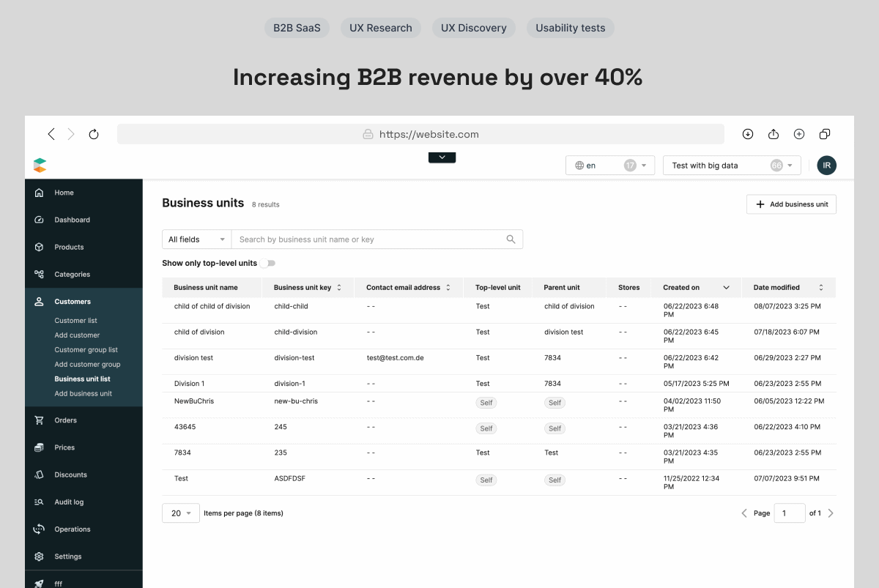Click the UX Research tag
The height and width of the screenshot is (588, 879).
click(x=381, y=28)
